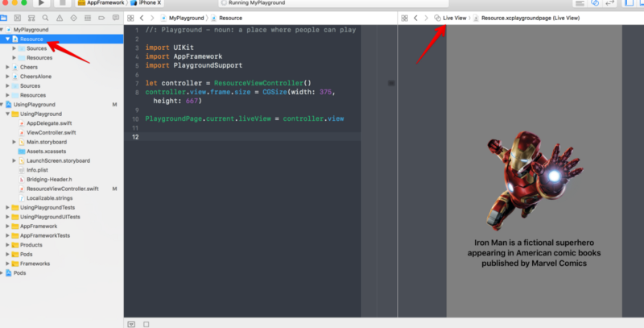This screenshot has width=644, height=328.
Task: Select the Standard editor toolbar icon
Action: click(x=580, y=3)
